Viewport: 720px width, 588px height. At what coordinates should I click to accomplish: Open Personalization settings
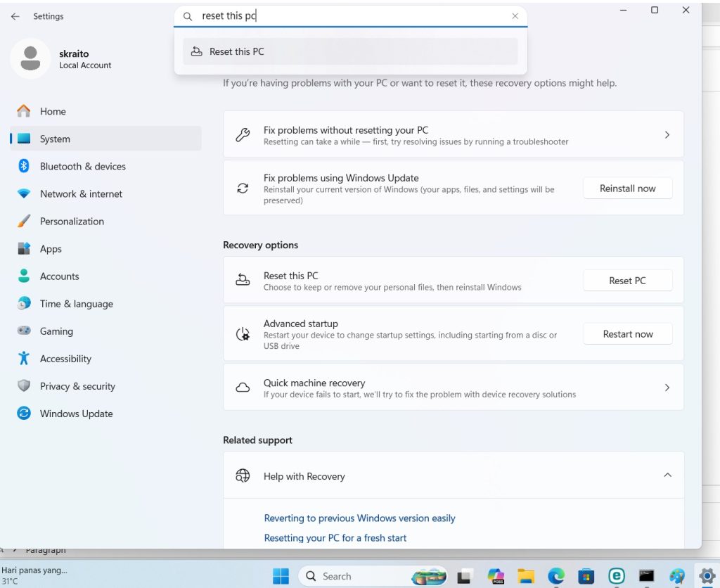pyautogui.click(x=105, y=222)
